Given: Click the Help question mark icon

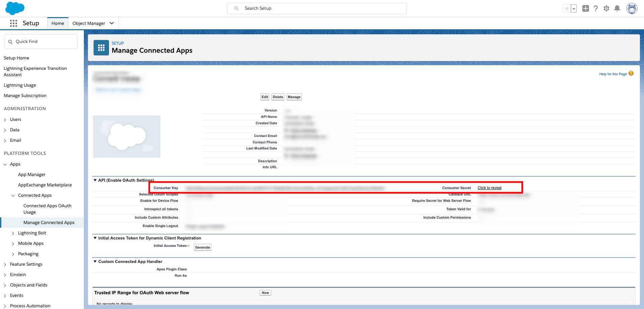Looking at the screenshot, I should coord(595,8).
